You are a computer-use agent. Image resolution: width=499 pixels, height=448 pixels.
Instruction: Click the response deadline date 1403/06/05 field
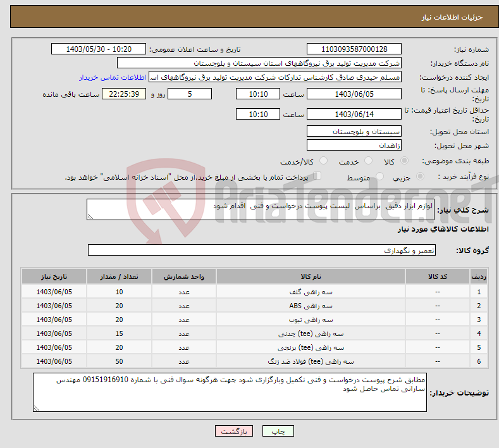tap(354, 94)
